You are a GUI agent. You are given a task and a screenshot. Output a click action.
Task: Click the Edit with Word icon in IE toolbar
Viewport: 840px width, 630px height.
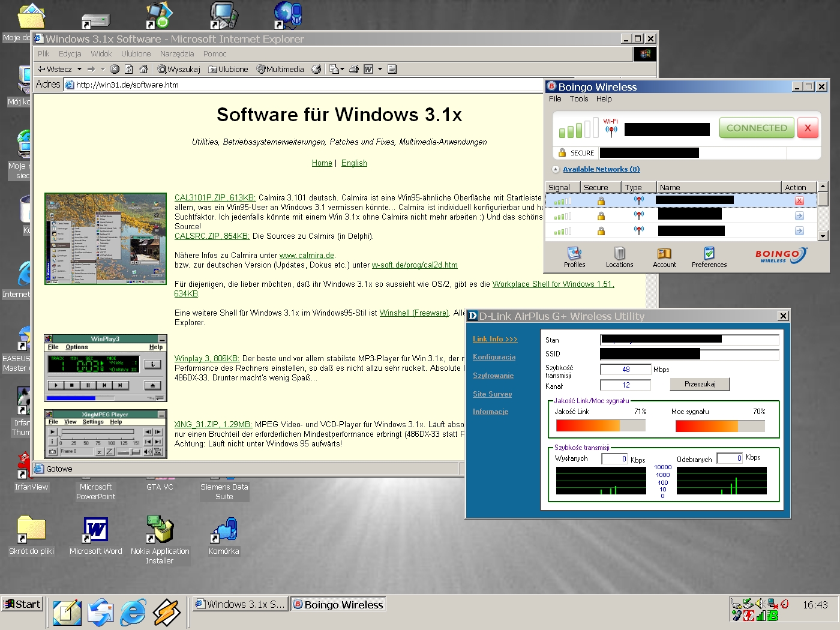(368, 69)
